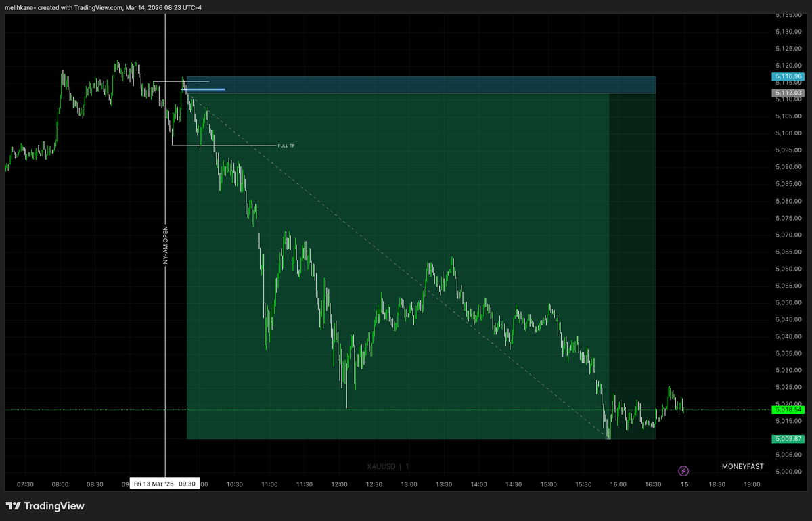Viewport: 812px width, 521px height.
Task: Select the green profit zone of the short position
Action: pyautogui.click(x=421, y=266)
